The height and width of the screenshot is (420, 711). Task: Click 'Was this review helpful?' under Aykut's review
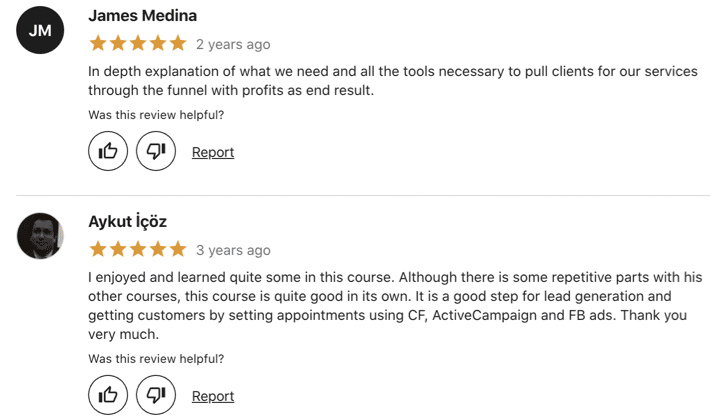tap(156, 359)
